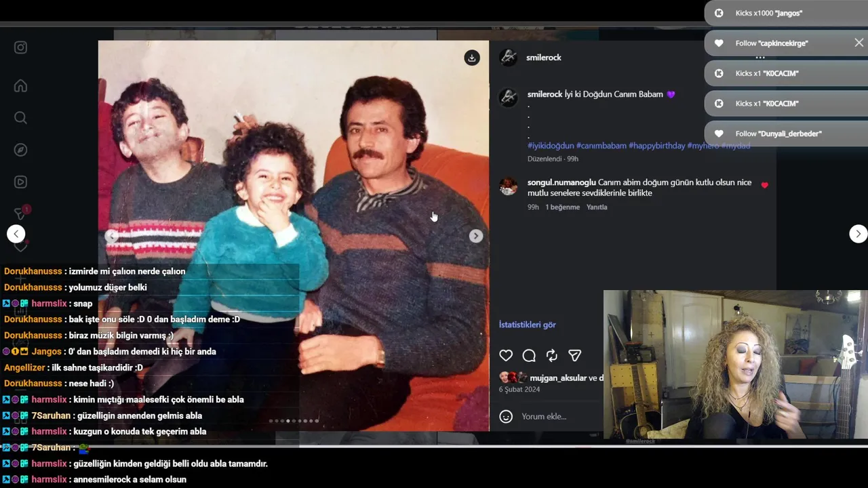868x488 pixels.
Task: Share post with paper plane icon
Action: [x=575, y=355]
